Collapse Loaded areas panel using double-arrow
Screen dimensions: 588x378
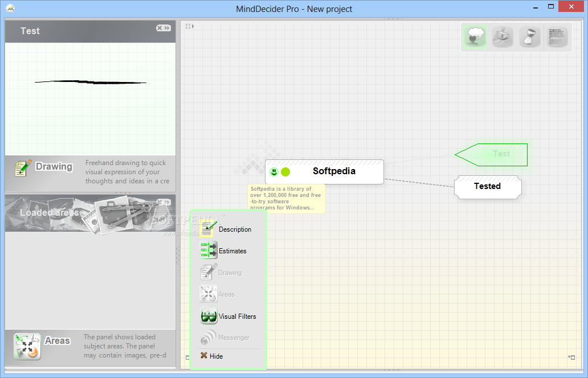click(x=168, y=202)
